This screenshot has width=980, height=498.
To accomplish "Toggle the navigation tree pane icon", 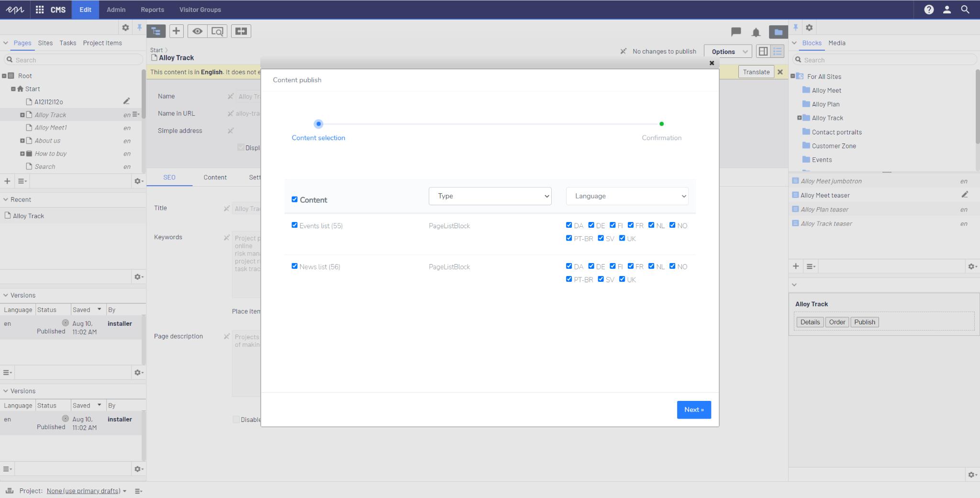I will click(x=156, y=31).
